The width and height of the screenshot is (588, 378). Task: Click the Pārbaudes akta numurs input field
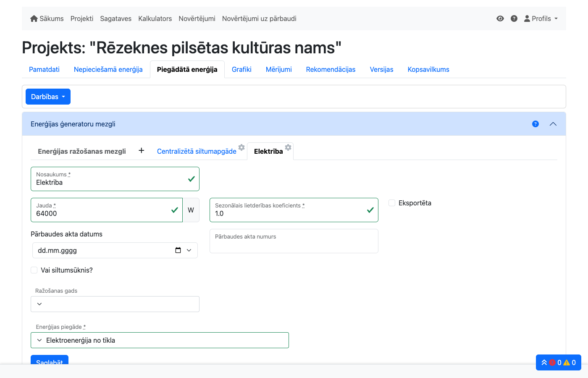click(294, 244)
